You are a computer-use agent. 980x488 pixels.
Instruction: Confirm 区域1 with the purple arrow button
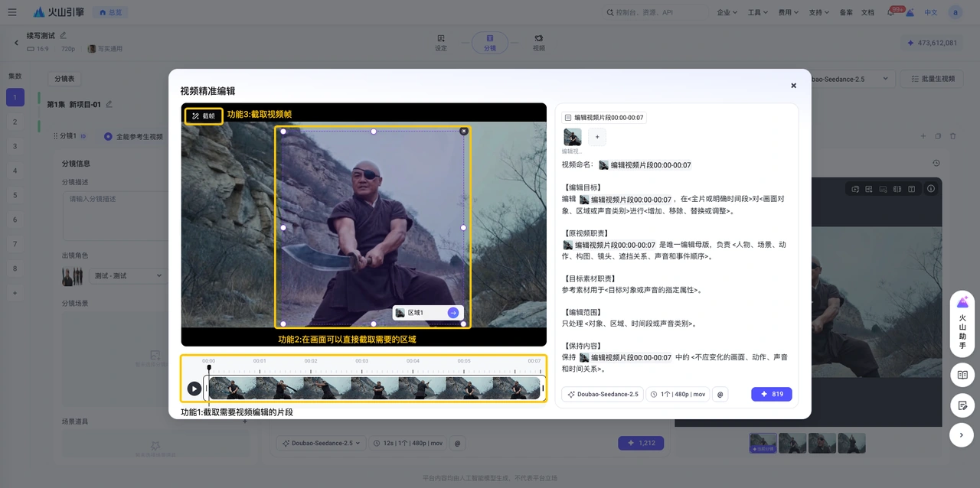pyautogui.click(x=453, y=313)
